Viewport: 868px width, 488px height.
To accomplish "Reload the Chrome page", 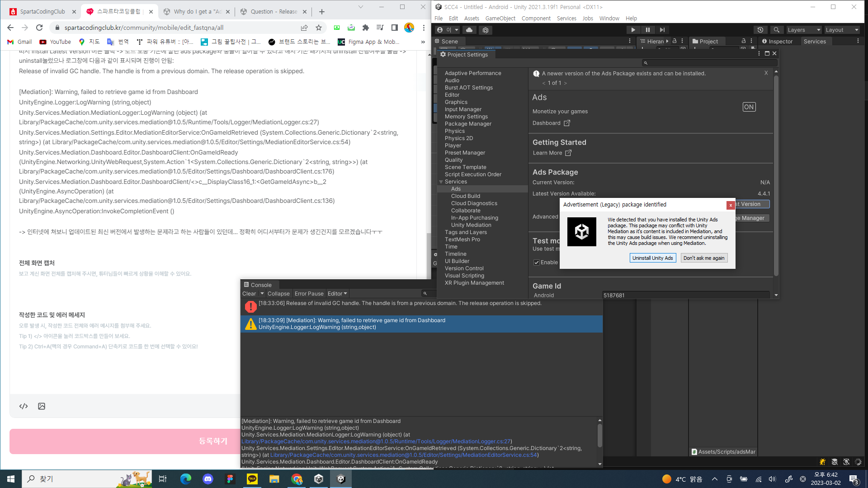I will [39, 28].
